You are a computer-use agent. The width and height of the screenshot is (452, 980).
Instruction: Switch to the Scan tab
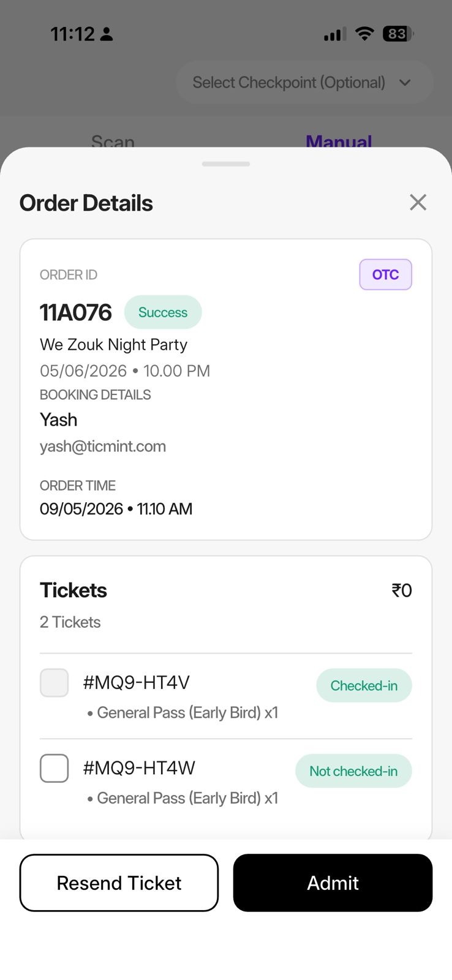[x=113, y=141]
